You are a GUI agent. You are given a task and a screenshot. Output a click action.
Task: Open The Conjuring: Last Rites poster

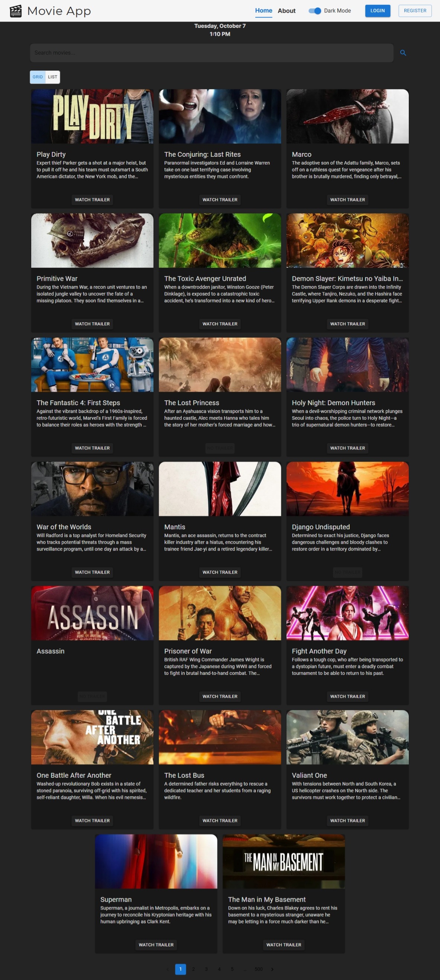click(x=220, y=116)
